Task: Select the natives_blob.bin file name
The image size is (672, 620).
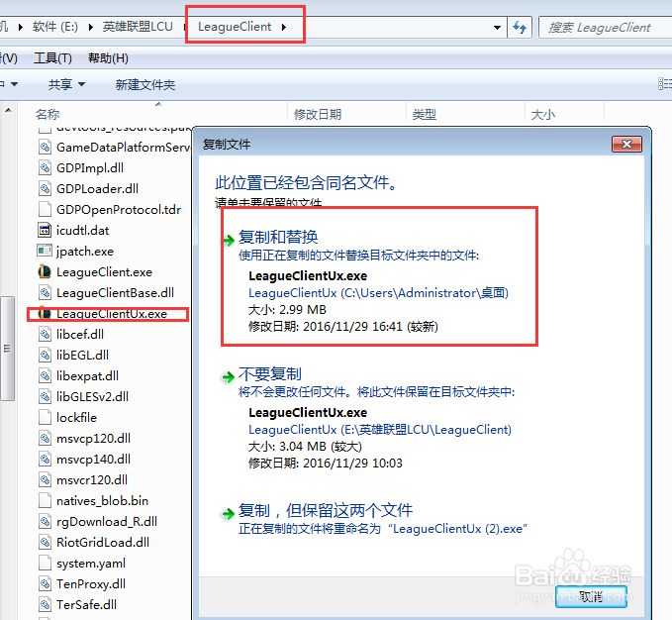Action: [102, 501]
